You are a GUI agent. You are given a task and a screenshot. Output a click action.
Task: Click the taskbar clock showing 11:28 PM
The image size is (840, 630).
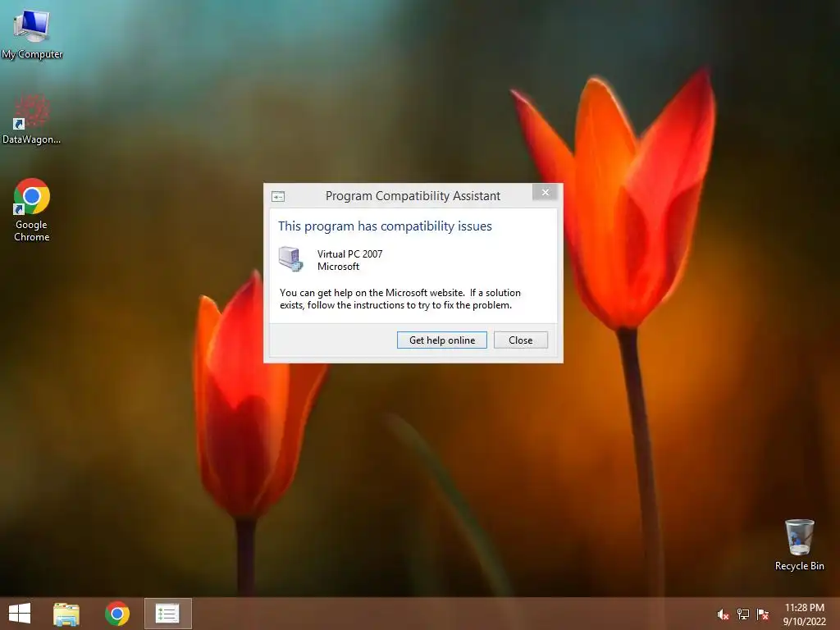coord(804,614)
